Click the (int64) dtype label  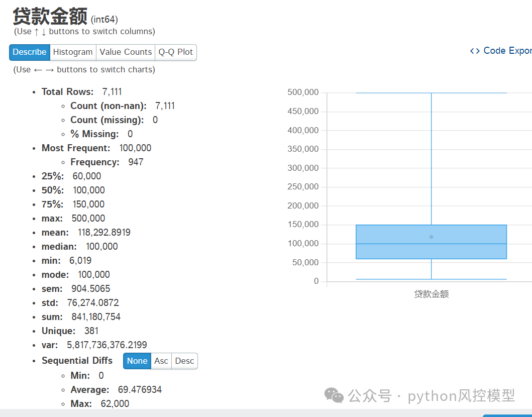[104, 19]
